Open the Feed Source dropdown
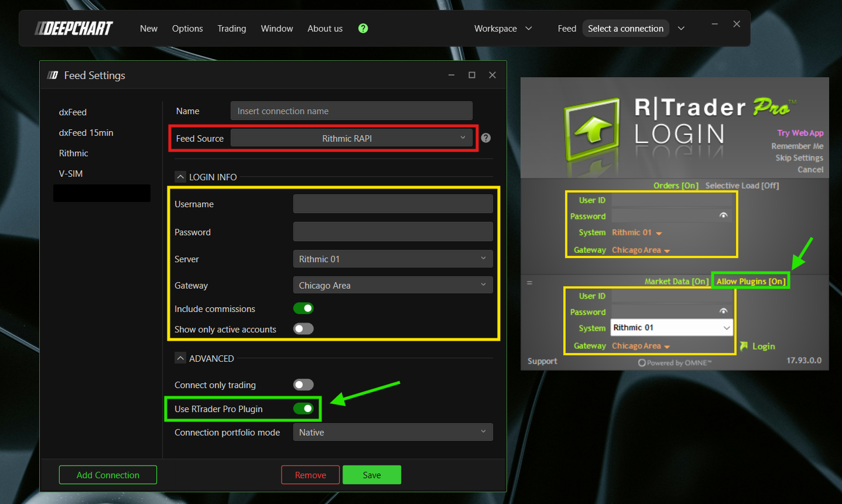The height and width of the screenshot is (504, 842). pyautogui.click(x=351, y=138)
